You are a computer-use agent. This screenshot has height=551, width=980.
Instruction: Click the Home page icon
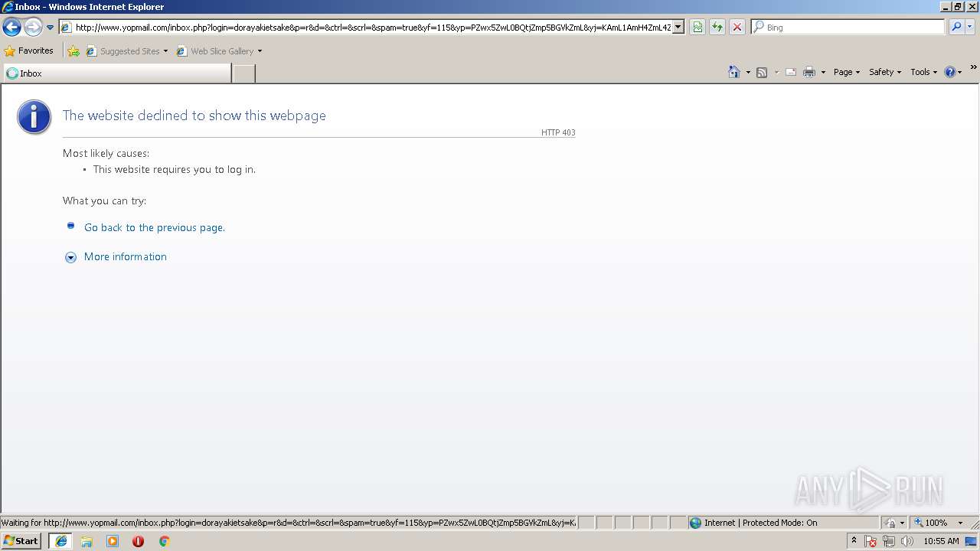(x=734, y=72)
